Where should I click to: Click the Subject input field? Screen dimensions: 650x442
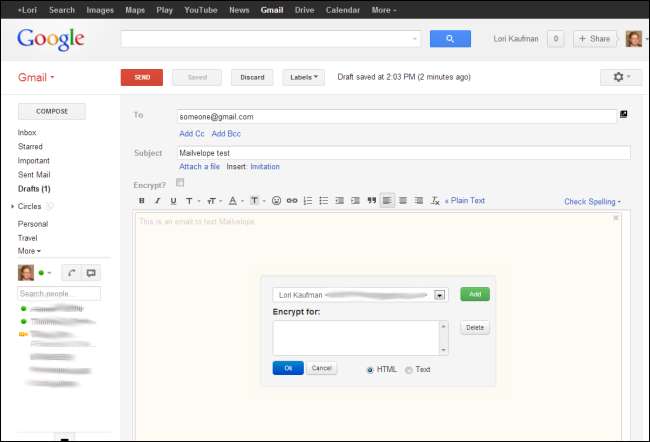coord(403,153)
